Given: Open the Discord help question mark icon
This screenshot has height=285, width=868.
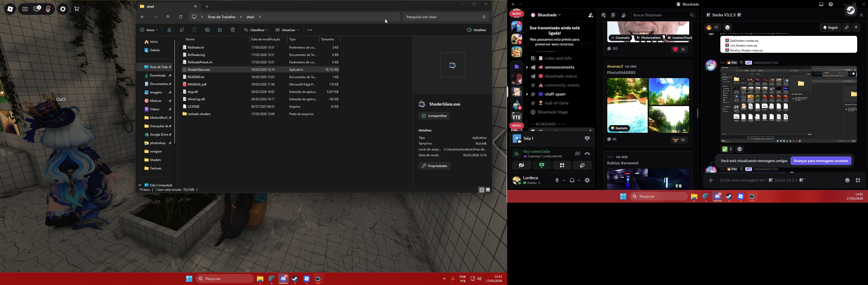Looking at the screenshot, I should pos(831,4).
